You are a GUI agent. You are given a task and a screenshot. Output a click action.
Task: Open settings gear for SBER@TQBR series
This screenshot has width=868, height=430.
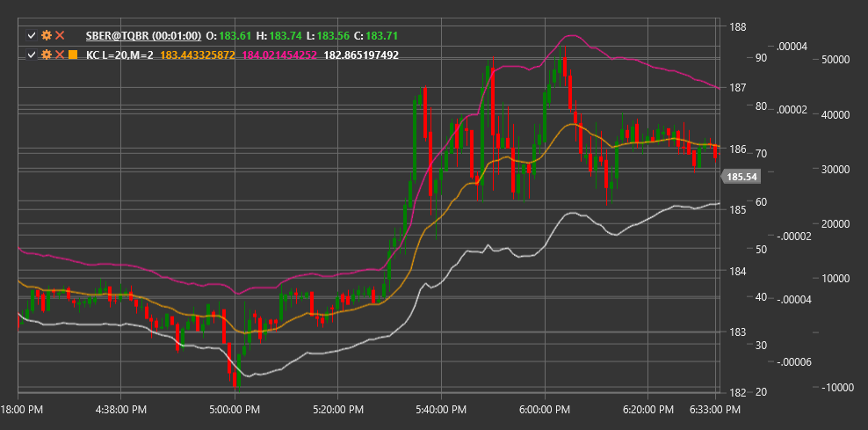coord(47,35)
